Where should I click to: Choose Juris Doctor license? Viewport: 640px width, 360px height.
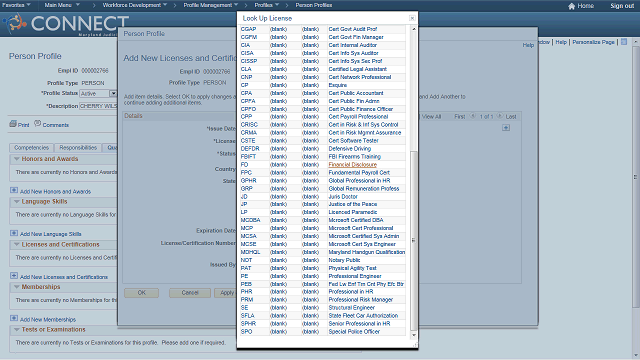343,196
